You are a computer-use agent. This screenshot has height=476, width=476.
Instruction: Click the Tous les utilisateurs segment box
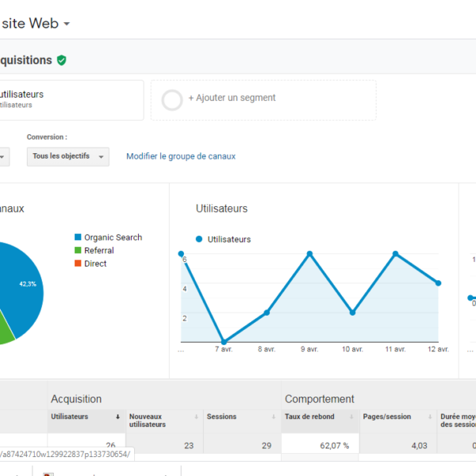pos(71,100)
